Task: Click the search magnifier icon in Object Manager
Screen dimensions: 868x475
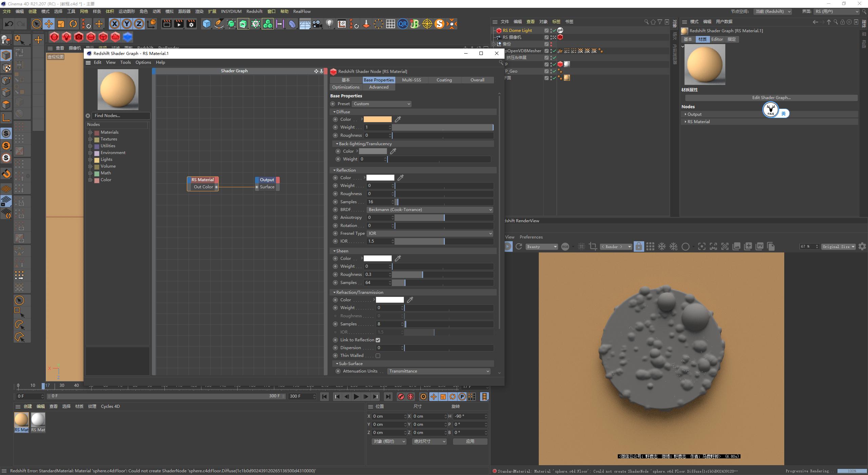Action: (646, 21)
